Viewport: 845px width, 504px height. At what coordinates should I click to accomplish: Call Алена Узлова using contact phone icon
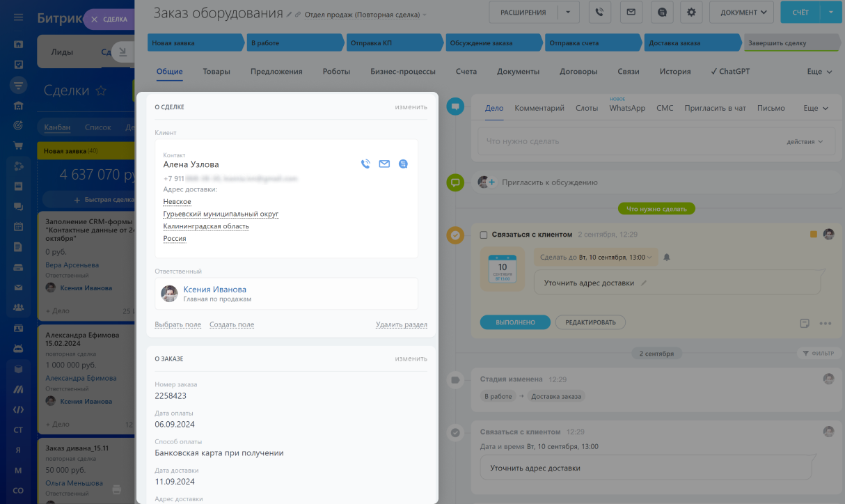click(365, 164)
